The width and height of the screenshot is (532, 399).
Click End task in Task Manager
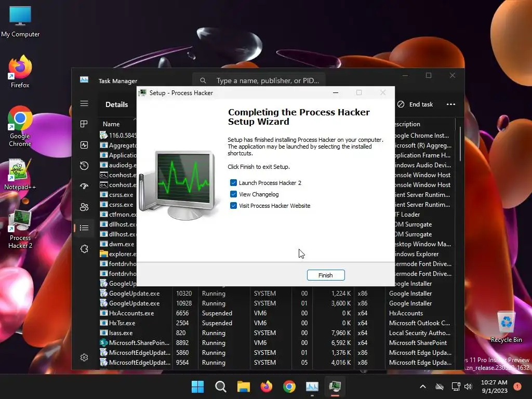pyautogui.click(x=415, y=104)
